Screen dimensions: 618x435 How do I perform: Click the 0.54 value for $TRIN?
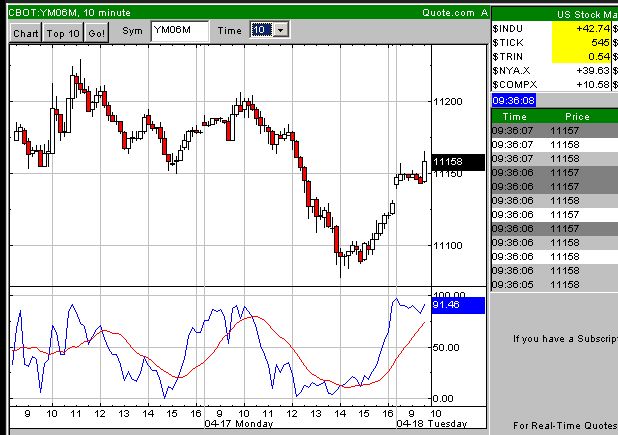(599, 57)
